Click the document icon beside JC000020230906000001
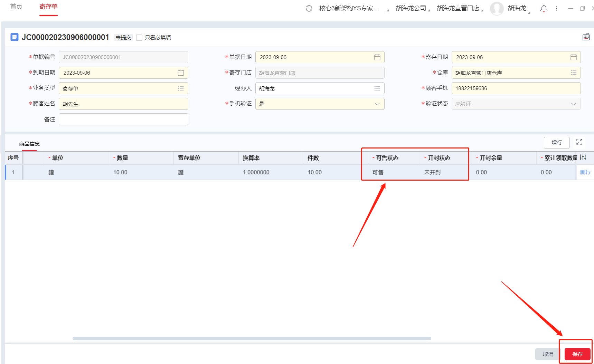This screenshot has height=364, width=594. tap(15, 37)
